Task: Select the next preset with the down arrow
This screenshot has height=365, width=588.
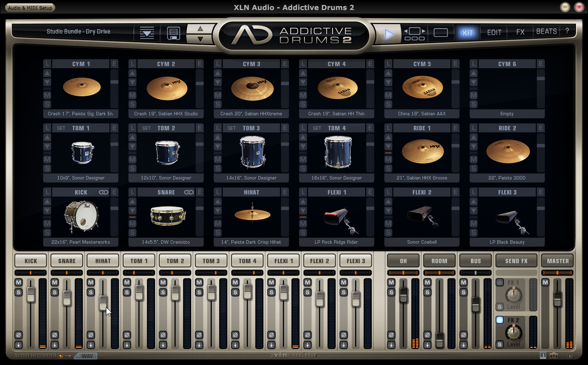Action: [x=200, y=39]
